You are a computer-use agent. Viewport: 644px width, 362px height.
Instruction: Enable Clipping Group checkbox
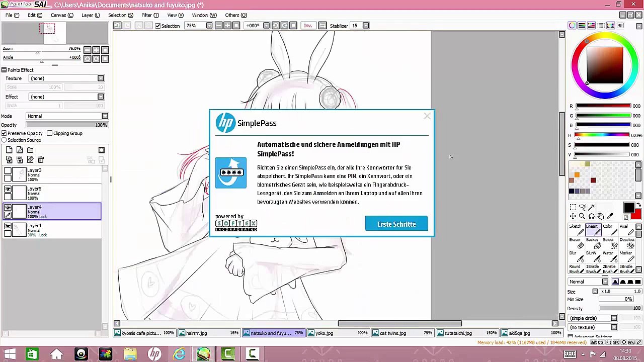[x=50, y=133]
